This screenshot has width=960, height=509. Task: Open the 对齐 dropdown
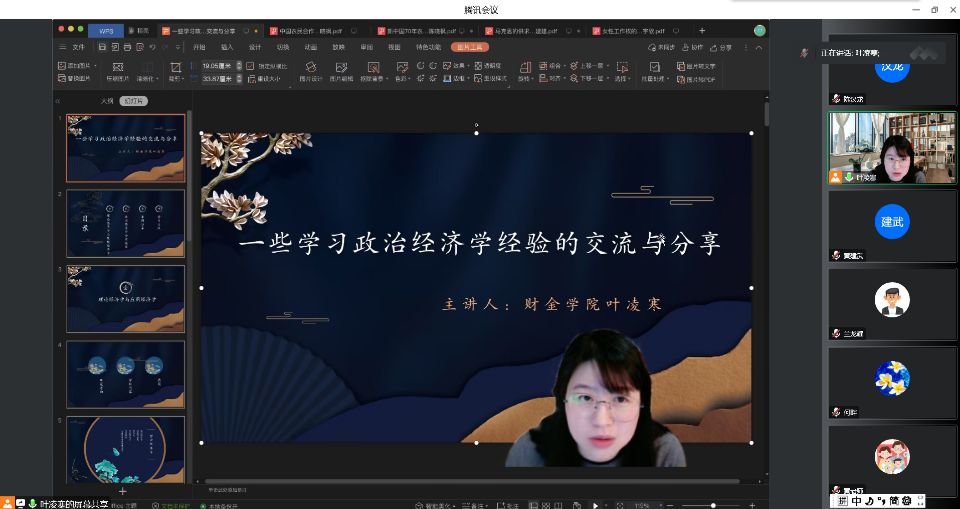(552, 78)
